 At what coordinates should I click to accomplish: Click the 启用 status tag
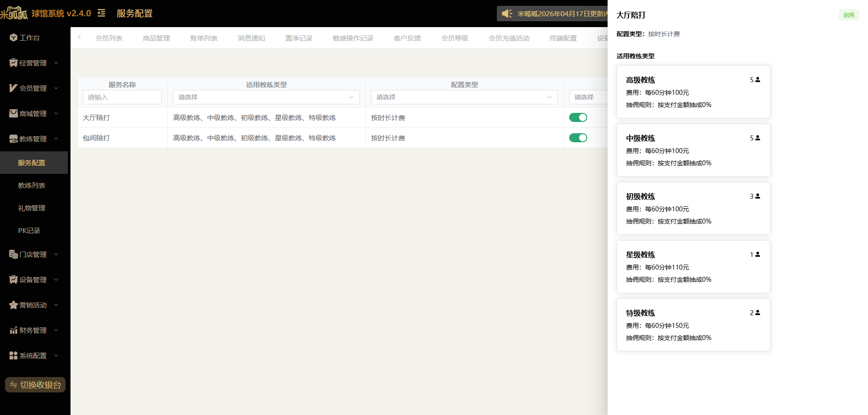tap(849, 15)
